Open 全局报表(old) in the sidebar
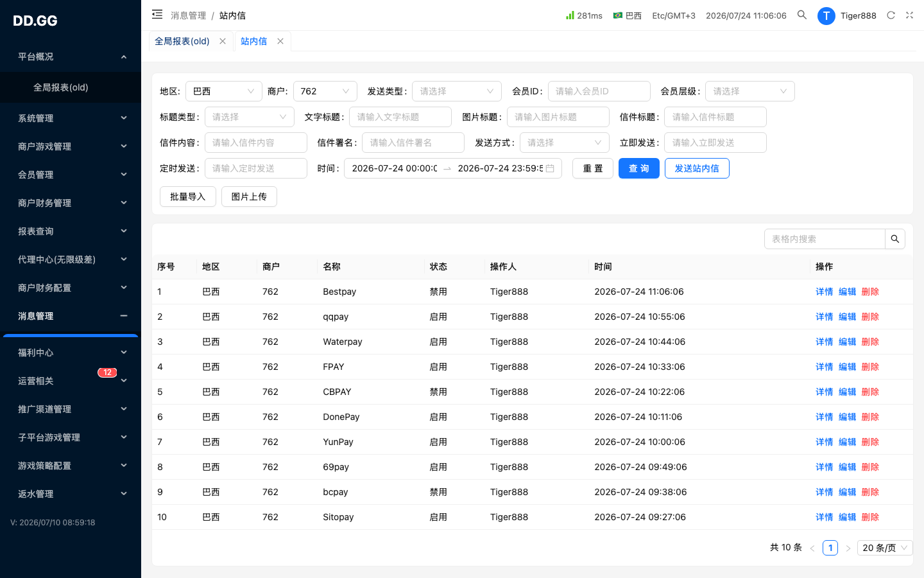 pyautogui.click(x=71, y=87)
